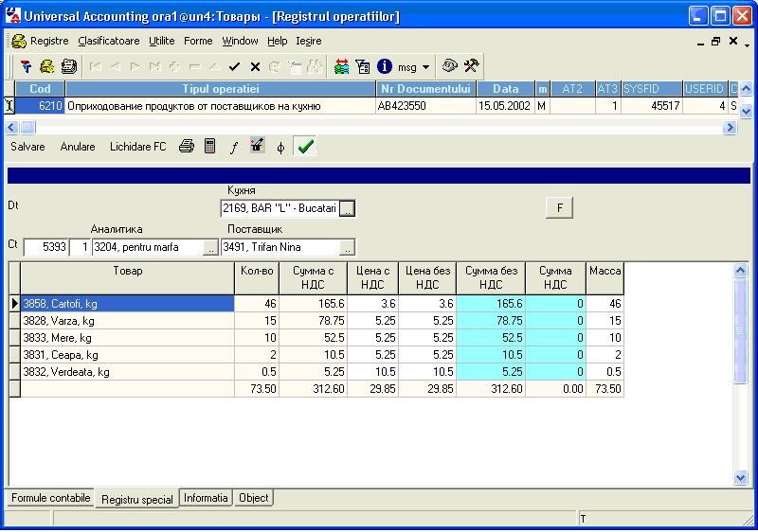
Task: Click the Cod column header
Action: pos(40,89)
